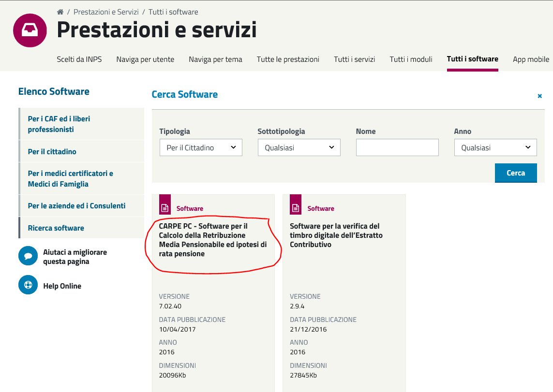Click the lifebuoy Help Online icon
The image size is (553, 392).
(28, 285)
